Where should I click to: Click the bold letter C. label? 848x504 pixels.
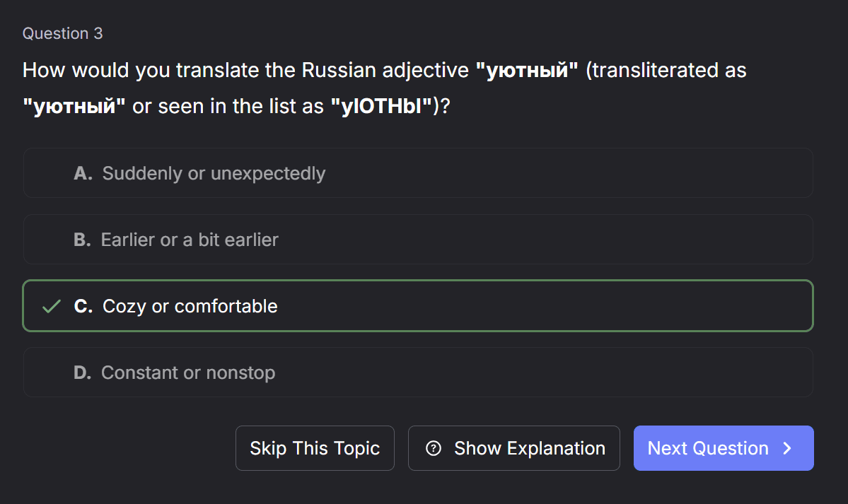click(83, 306)
